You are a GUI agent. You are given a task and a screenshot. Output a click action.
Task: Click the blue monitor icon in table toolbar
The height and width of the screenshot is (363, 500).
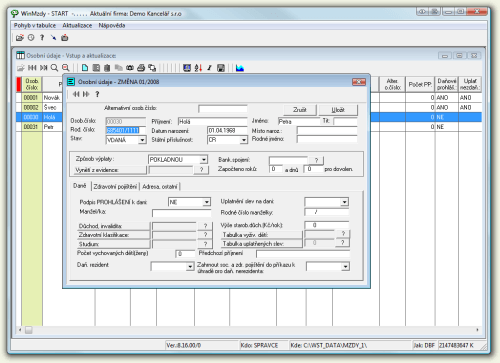coord(187,68)
